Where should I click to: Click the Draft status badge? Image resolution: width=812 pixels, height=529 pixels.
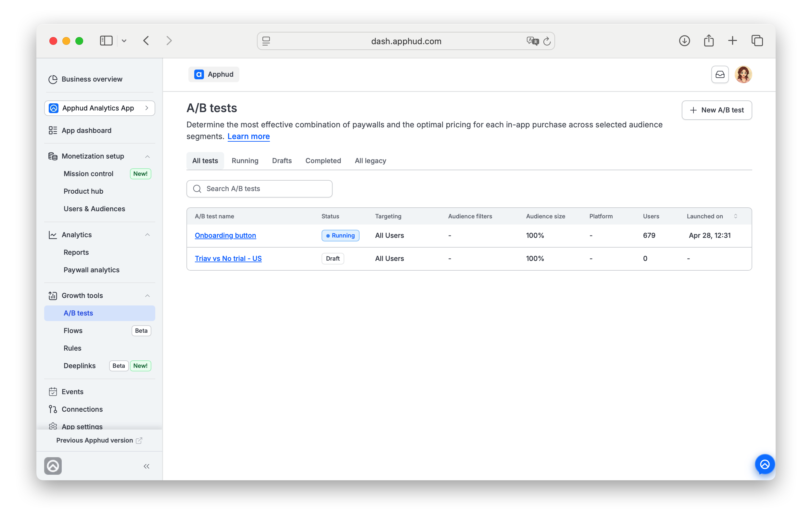pyautogui.click(x=333, y=258)
